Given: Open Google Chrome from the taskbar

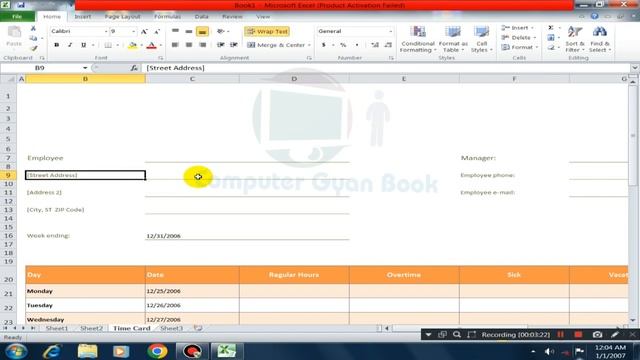Looking at the screenshot, I should [157, 351].
